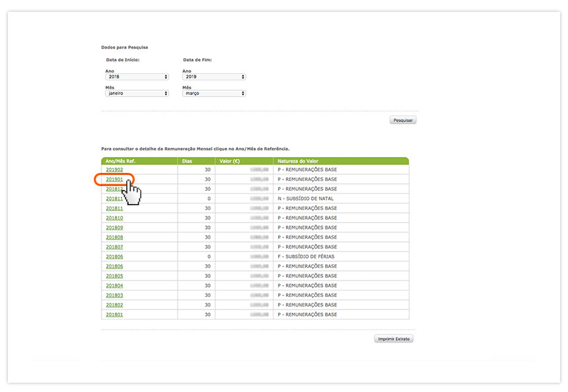Select the 201810 reference link
568x392 pixels.
point(114,218)
